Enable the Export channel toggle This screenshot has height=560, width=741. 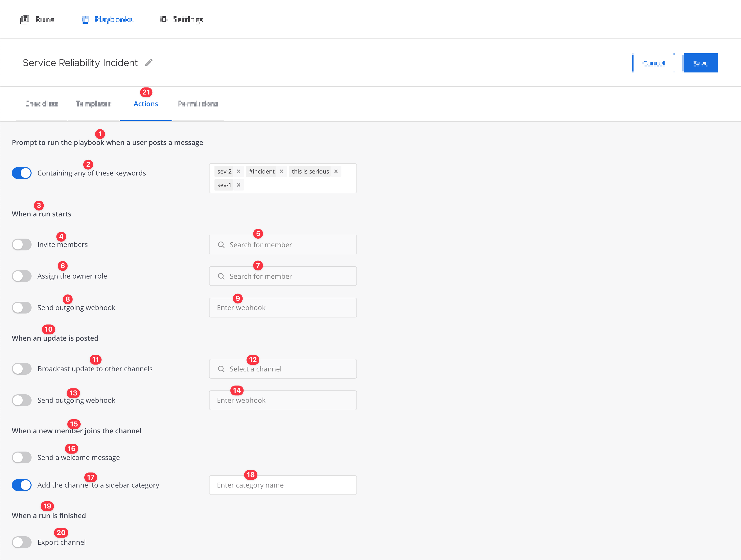[x=21, y=542]
